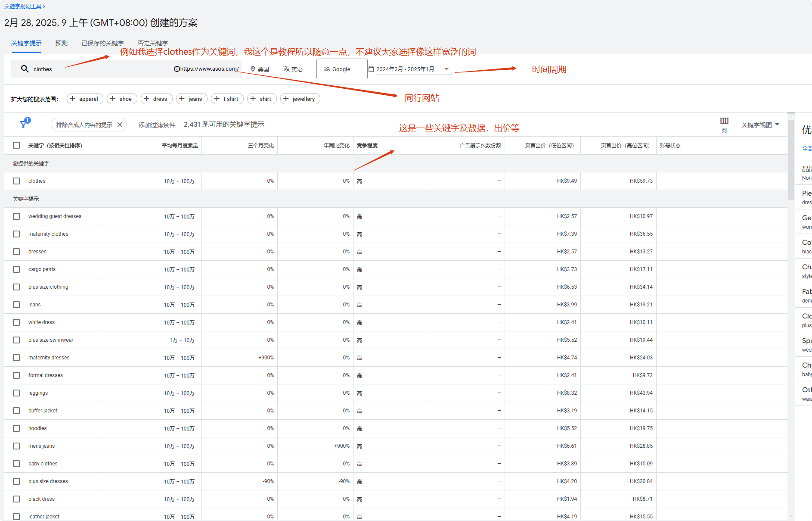Check the baby clothes row checkbox
The height and width of the screenshot is (521, 812).
(16, 464)
